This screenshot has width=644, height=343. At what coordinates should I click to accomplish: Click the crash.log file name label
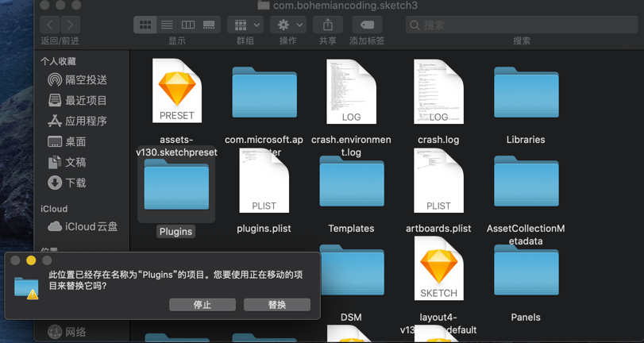438,140
